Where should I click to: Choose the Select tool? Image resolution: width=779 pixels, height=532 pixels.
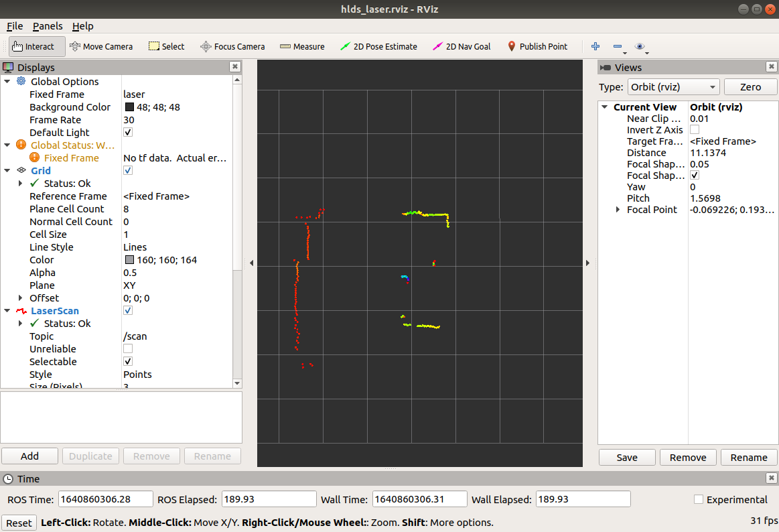[x=166, y=46]
